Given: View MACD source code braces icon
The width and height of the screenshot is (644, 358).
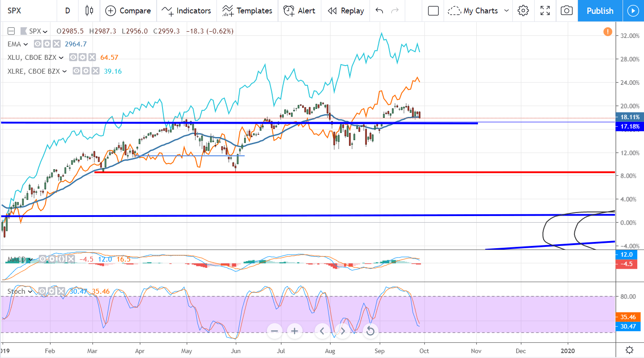Looking at the screenshot, I should pos(62,259).
